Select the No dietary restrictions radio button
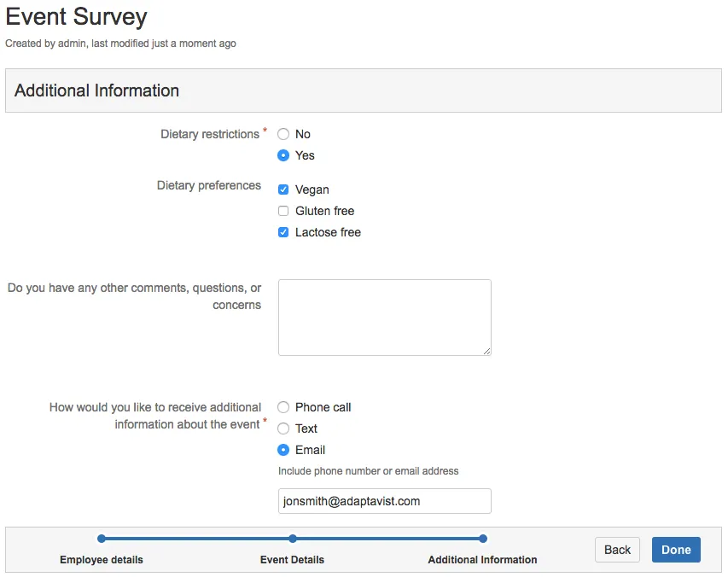The width and height of the screenshot is (728, 583). 283,134
